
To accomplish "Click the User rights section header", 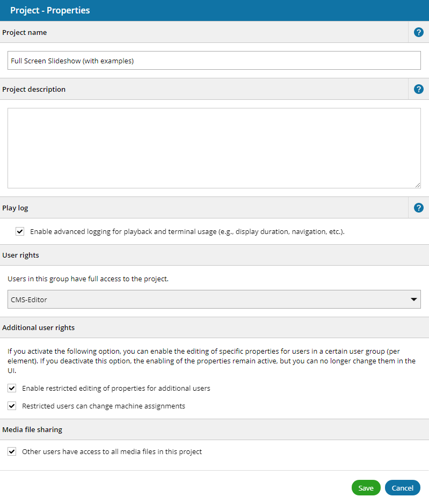I will [x=21, y=255].
